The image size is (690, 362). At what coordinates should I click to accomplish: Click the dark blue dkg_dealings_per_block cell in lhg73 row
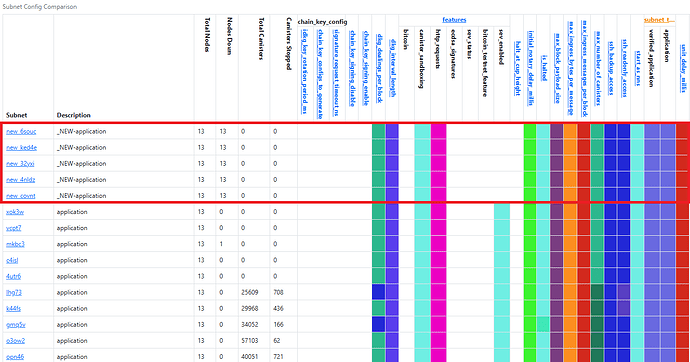click(378, 293)
